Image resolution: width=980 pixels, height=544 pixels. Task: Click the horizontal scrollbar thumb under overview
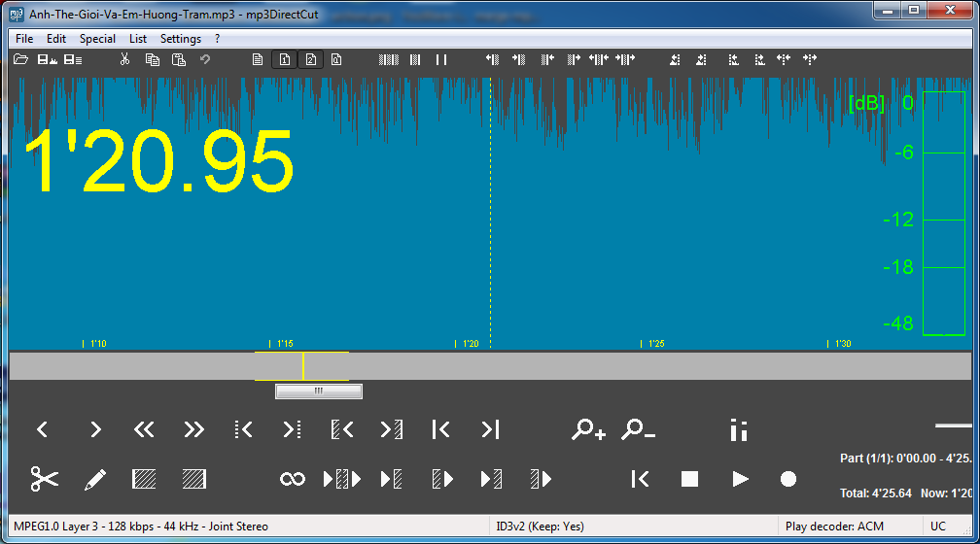tap(319, 391)
